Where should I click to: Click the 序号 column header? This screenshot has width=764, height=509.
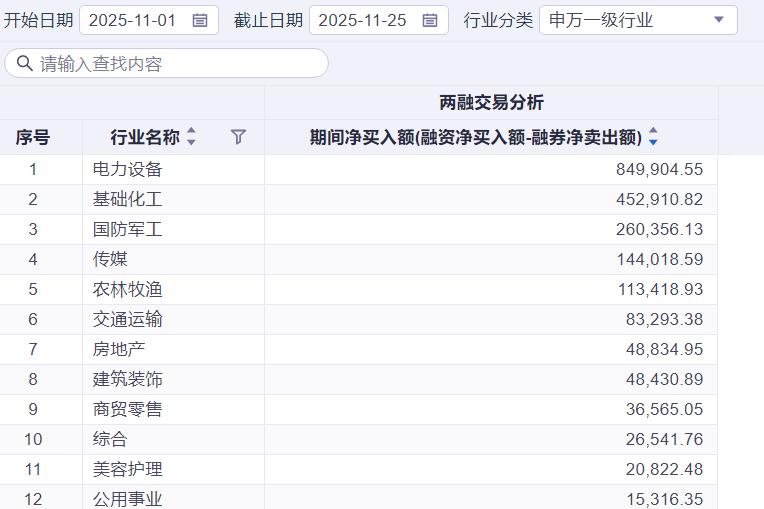click(x=33, y=137)
